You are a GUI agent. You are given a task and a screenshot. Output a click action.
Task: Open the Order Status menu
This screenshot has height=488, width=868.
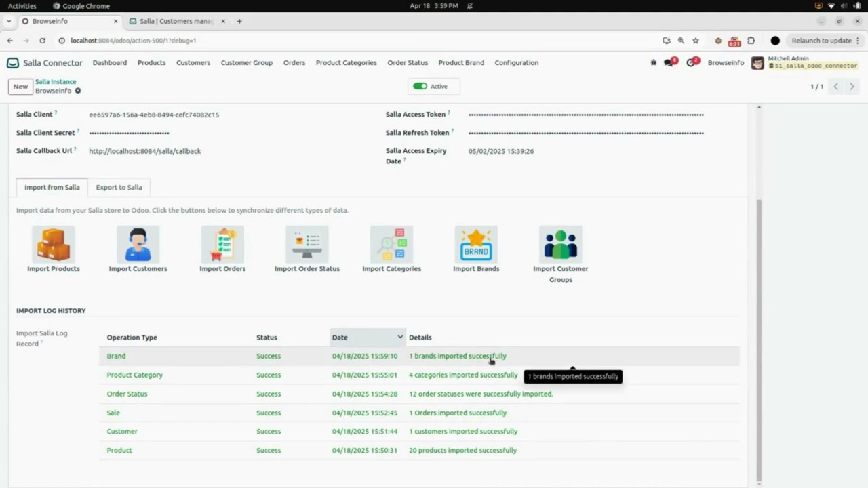[x=408, y=63]
